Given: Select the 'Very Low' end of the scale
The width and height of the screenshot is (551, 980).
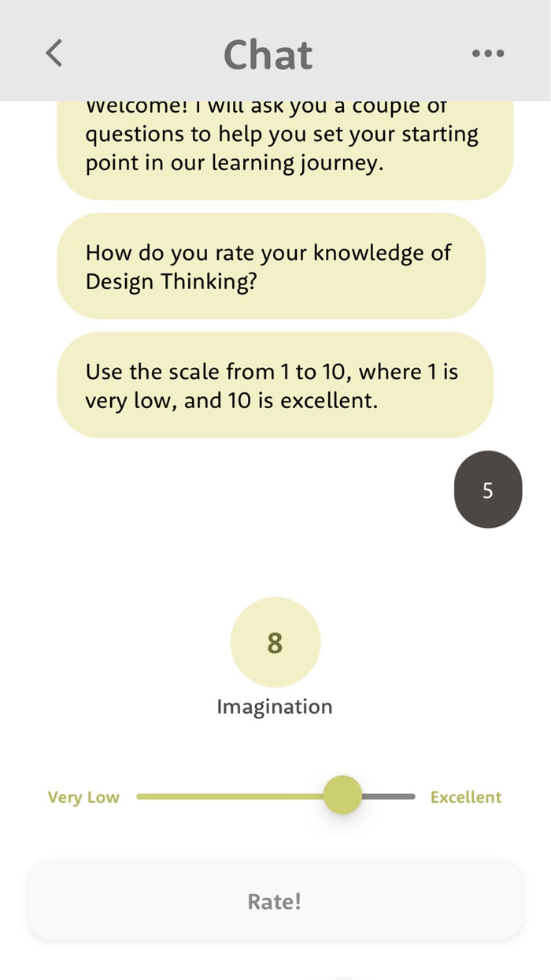Looking at the screenshot, I should coord(83,796).
